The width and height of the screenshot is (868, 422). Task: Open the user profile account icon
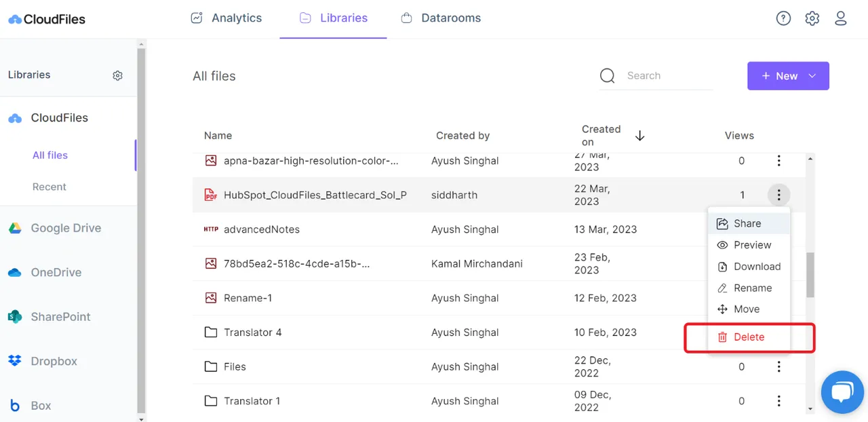click(840, 18)
